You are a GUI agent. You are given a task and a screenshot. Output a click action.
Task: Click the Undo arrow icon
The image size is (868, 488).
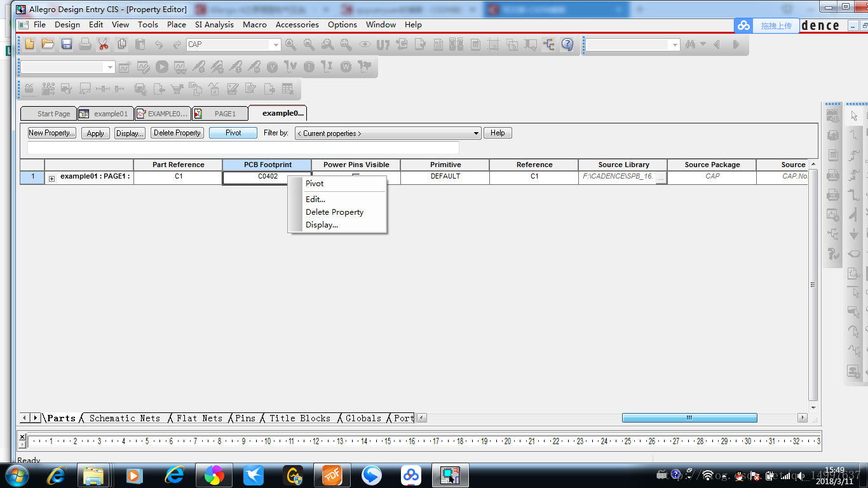coord(158,44)
